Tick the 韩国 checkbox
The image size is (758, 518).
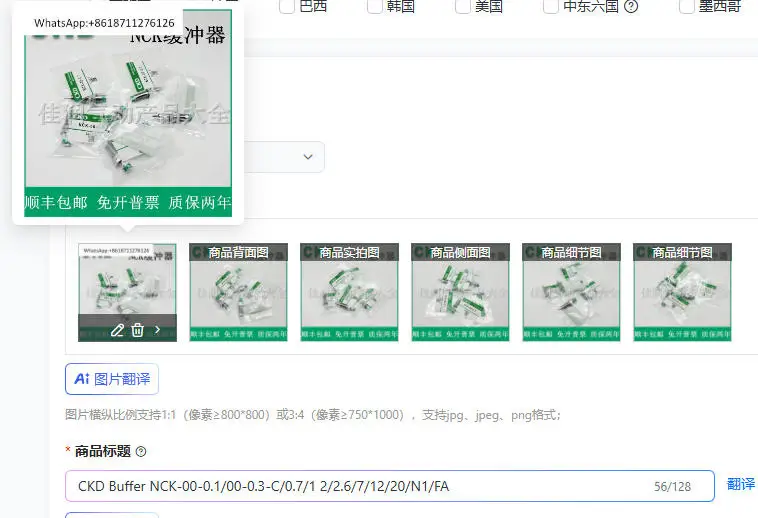(x=375, y=6)
